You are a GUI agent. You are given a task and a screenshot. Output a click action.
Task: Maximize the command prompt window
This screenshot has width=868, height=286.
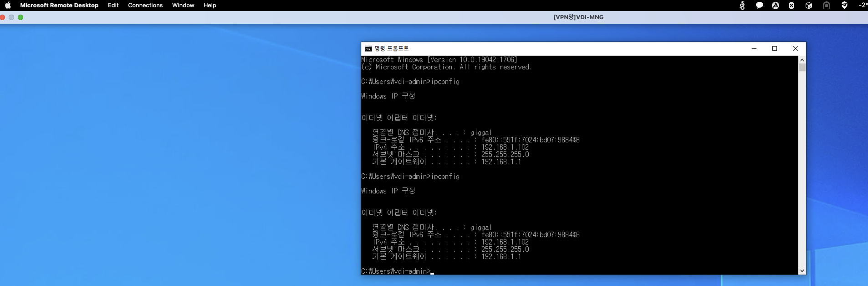[775, 49]
